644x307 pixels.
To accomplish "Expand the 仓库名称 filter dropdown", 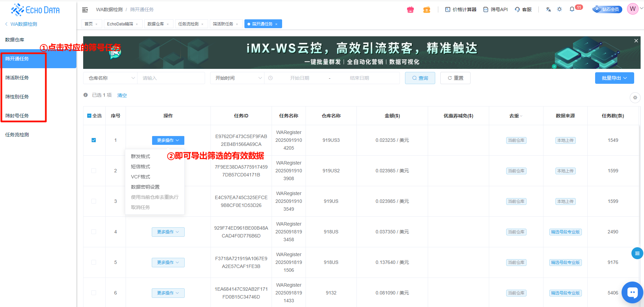I will pos(110,78).
